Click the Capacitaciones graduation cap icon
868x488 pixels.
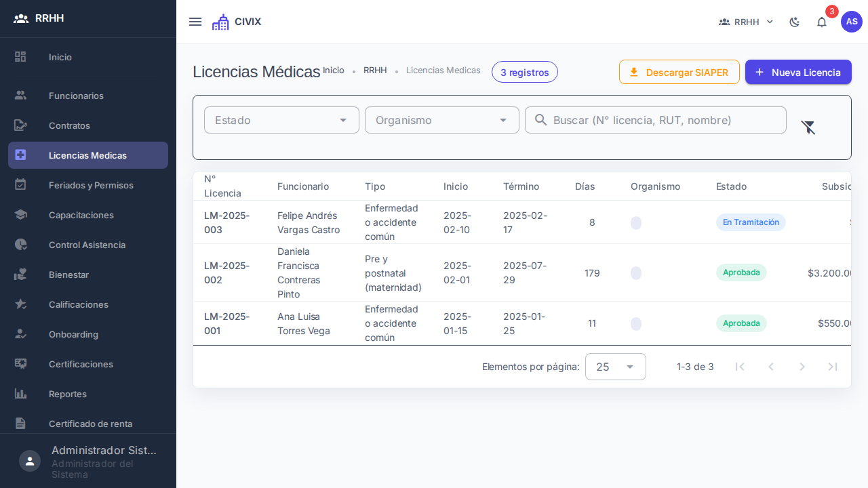point(21,215)
